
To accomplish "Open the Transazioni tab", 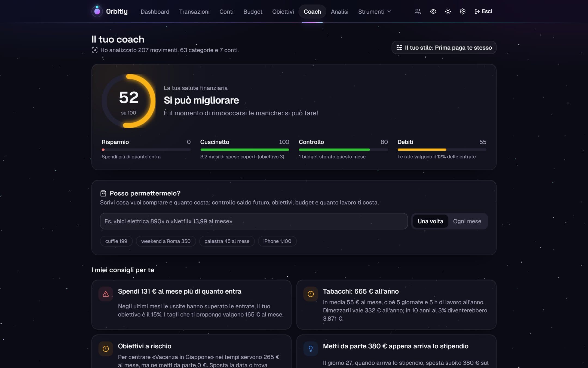I will [x=194, y=12].
